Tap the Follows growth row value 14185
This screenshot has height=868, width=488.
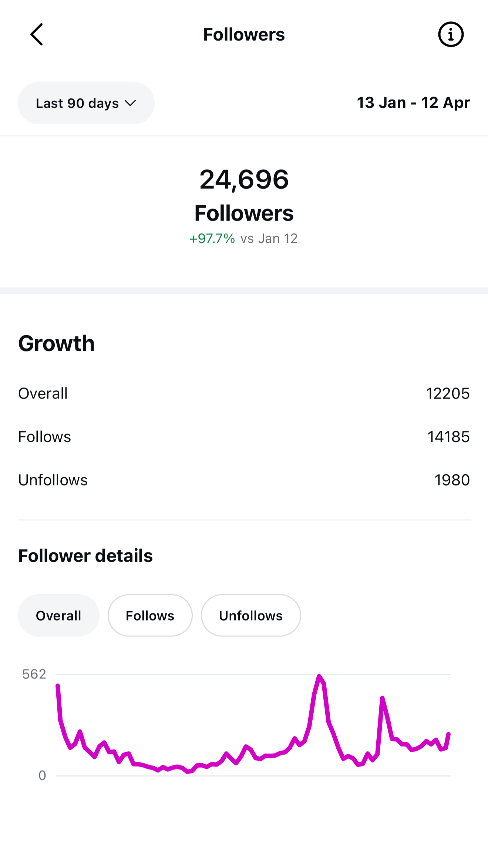(x=448, y=437)
